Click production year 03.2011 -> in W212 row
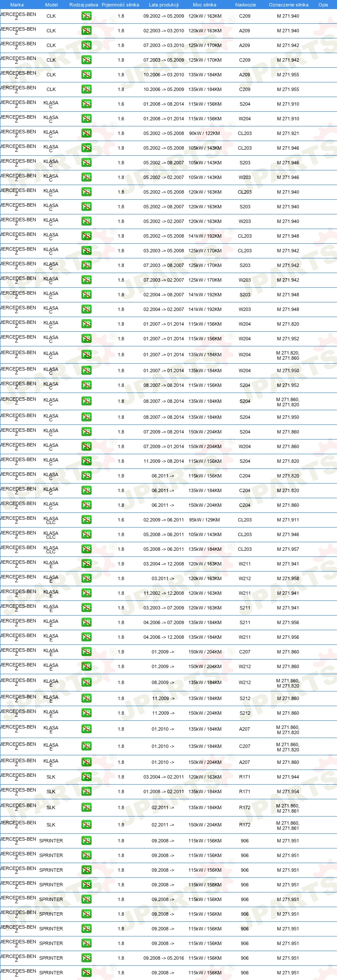The width and height of the screenshot is (337, 980). click(x=163, y=578)
